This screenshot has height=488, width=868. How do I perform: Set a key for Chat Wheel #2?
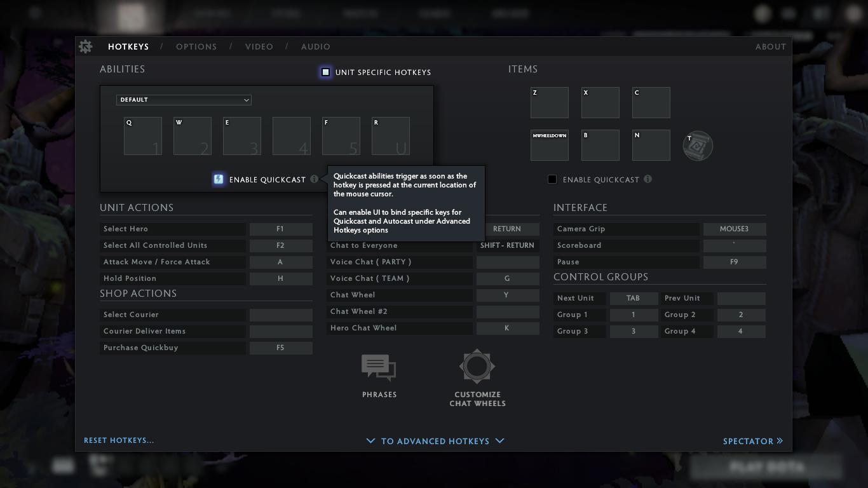pos(508,311)
